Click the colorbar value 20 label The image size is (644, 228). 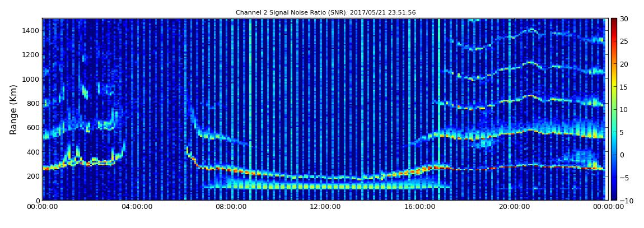click(623, 64)
